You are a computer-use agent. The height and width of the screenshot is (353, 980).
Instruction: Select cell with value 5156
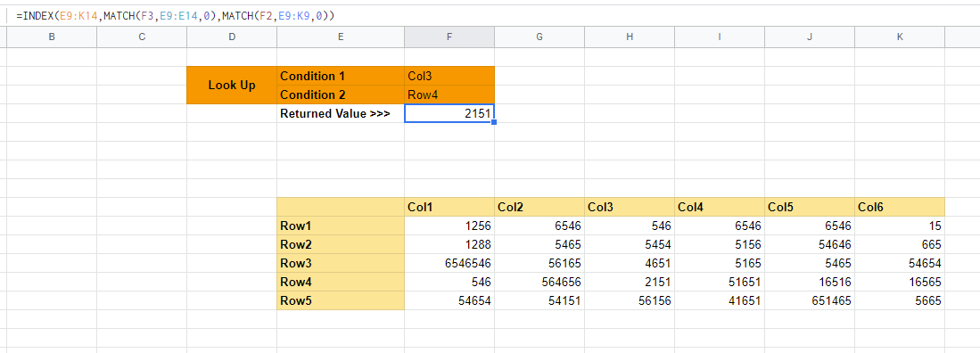[720, 244]
